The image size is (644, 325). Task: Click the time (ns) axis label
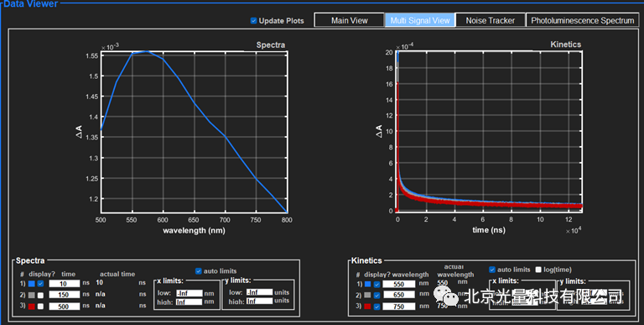coord(489,229)
